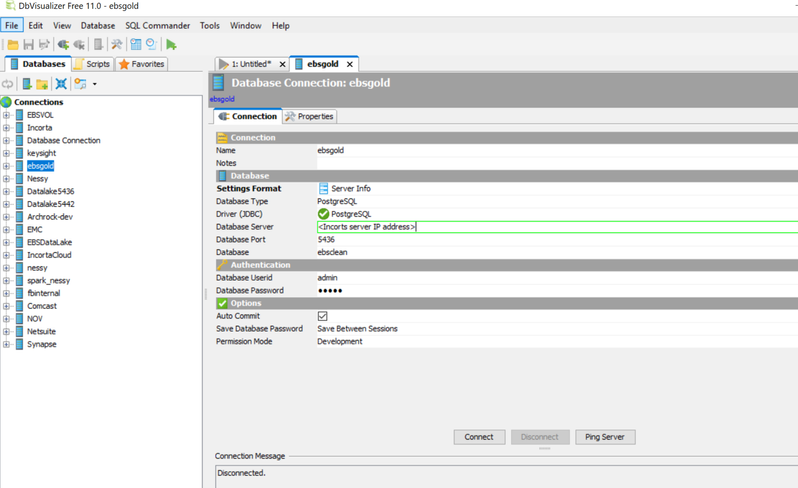Image resolution: width=798 pixels, height=488 pixels.
Task: Open the SQL Commander menu
Action: (158, 25)
